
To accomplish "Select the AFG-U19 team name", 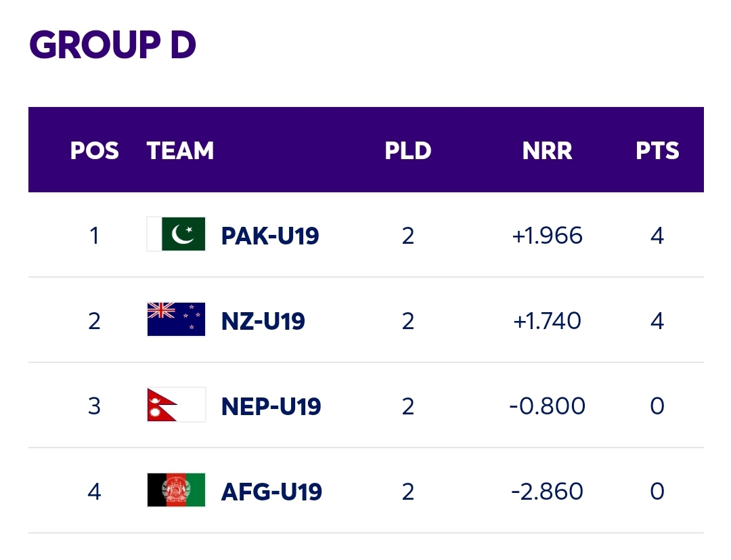I will click(271, 492).
